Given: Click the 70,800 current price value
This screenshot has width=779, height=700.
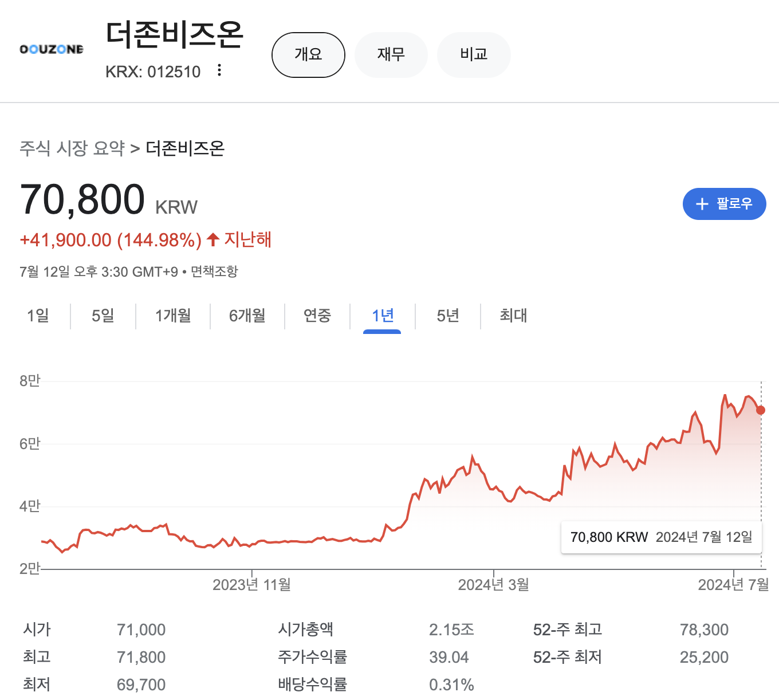Looking at the screenshot, I should tap(82, 199).
